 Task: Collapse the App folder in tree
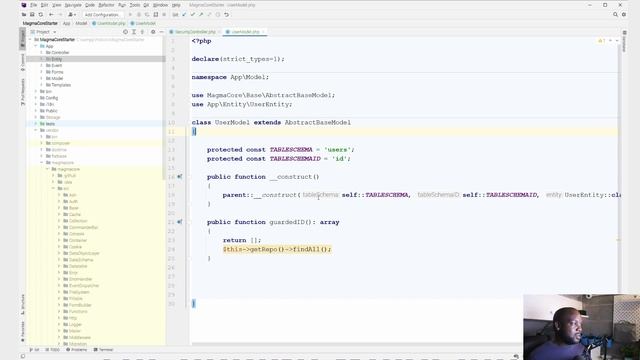(x=36, y=46)
